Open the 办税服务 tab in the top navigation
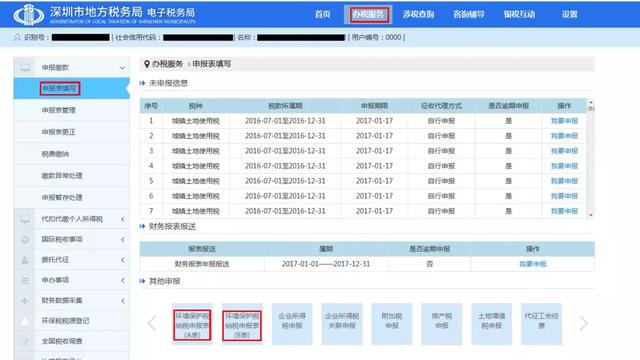640x360 pixels. (368, 14)
